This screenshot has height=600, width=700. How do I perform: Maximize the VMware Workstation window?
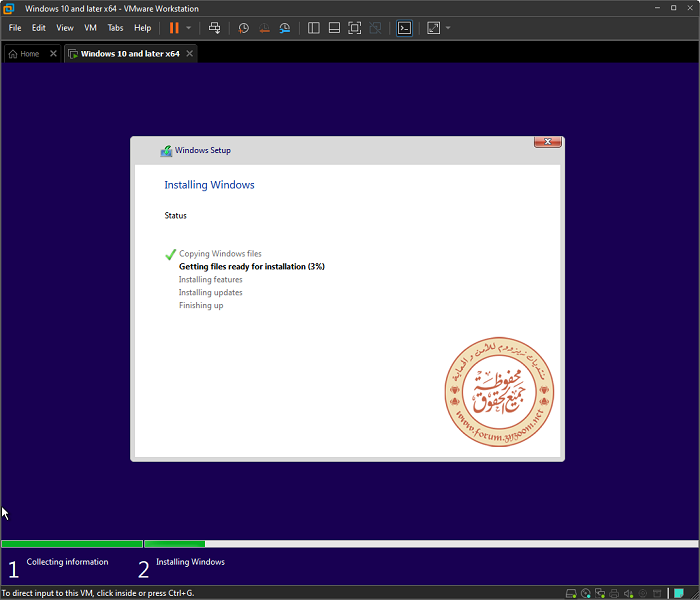tap(674, 8)
